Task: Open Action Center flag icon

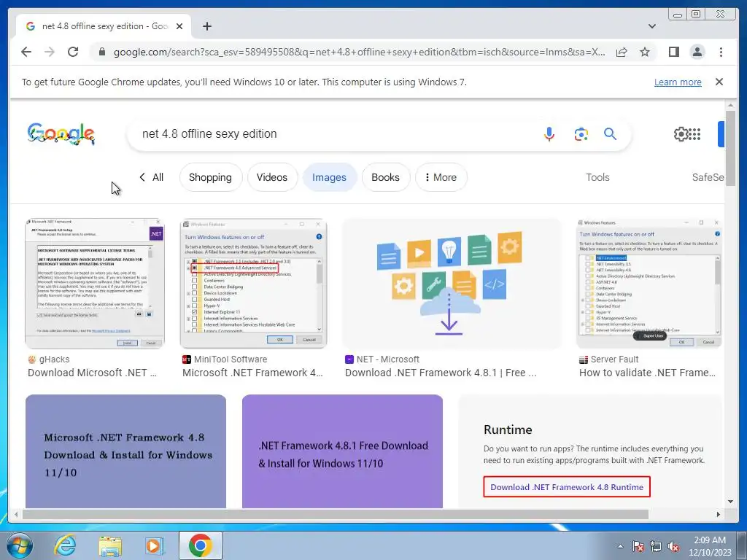Action: pyautogui.click(x=638, y=547)
